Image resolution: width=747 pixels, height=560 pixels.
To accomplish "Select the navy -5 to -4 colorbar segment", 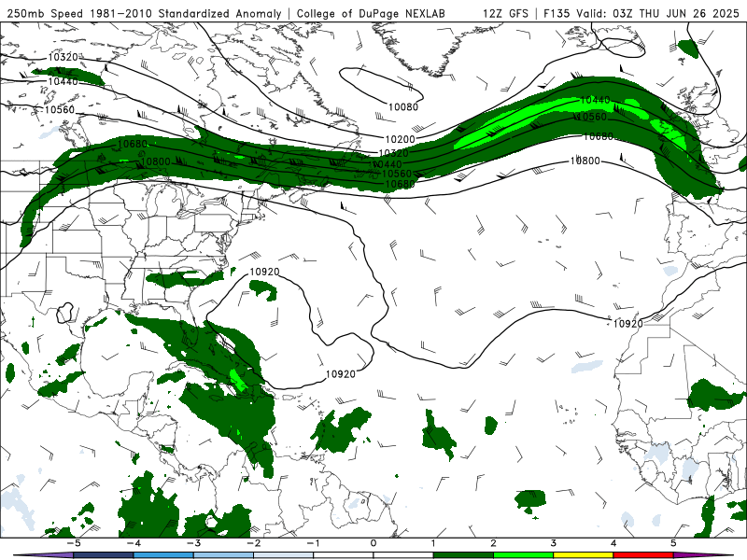I will click(104, 555).
